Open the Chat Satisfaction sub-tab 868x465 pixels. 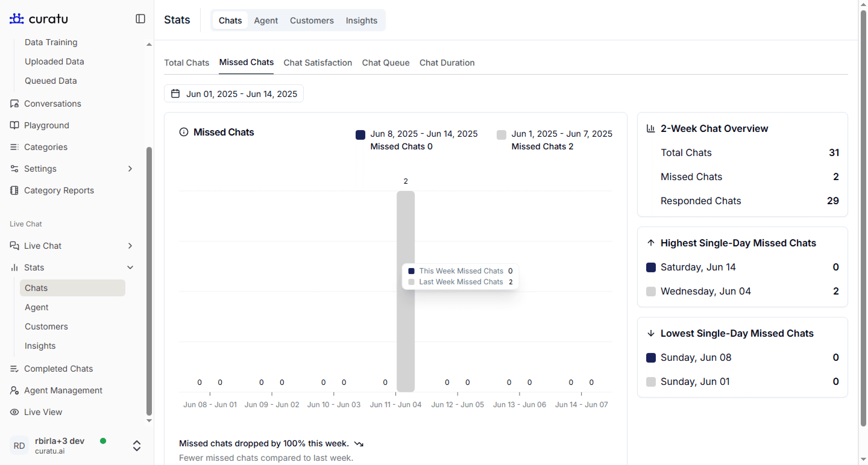click(317, 63)
